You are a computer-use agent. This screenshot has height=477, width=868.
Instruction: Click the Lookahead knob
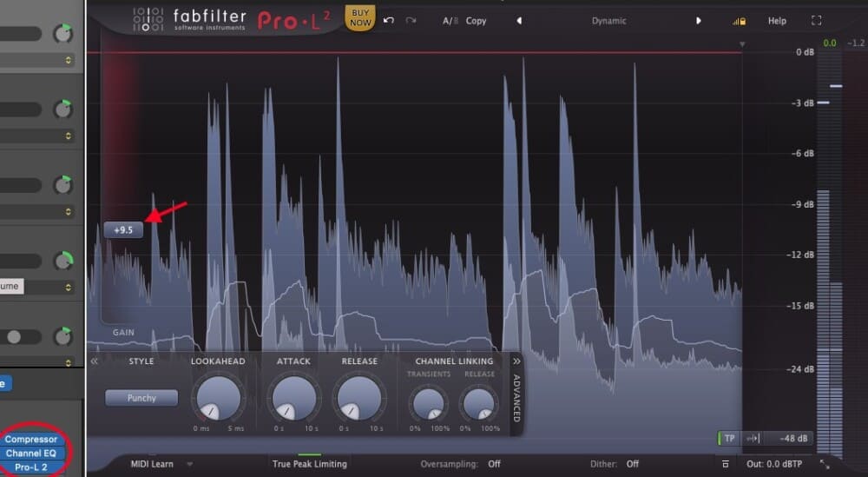[x=219, y=398]
